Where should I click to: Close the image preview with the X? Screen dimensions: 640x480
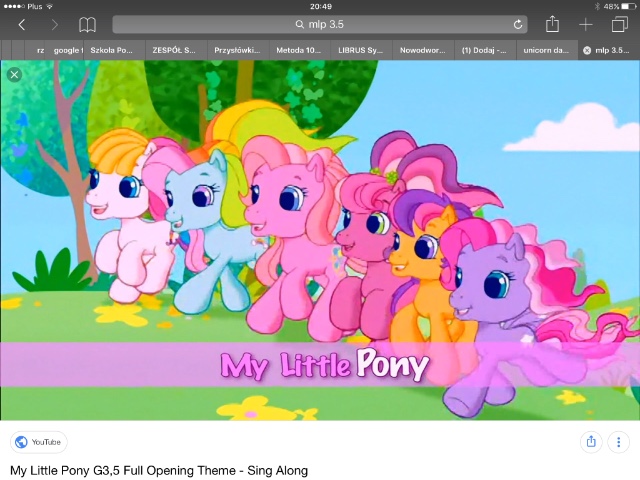click(14, 74)
